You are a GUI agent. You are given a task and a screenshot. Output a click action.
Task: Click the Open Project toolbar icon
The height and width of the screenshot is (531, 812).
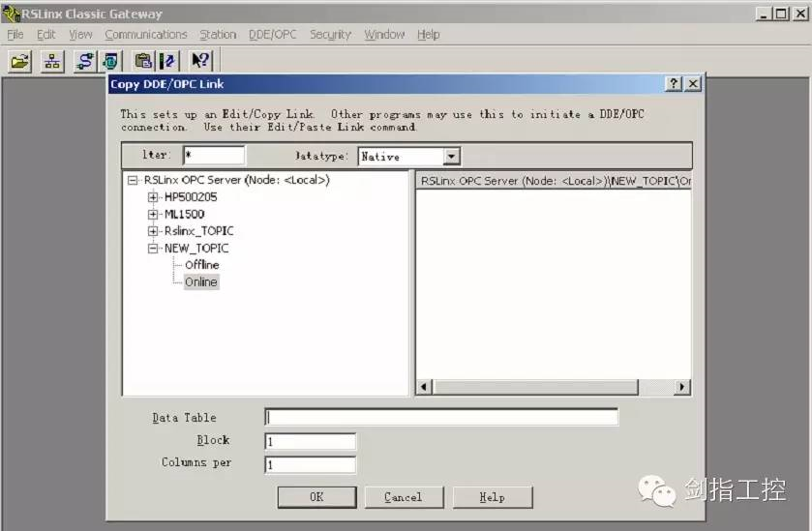[x=19, y=62]
